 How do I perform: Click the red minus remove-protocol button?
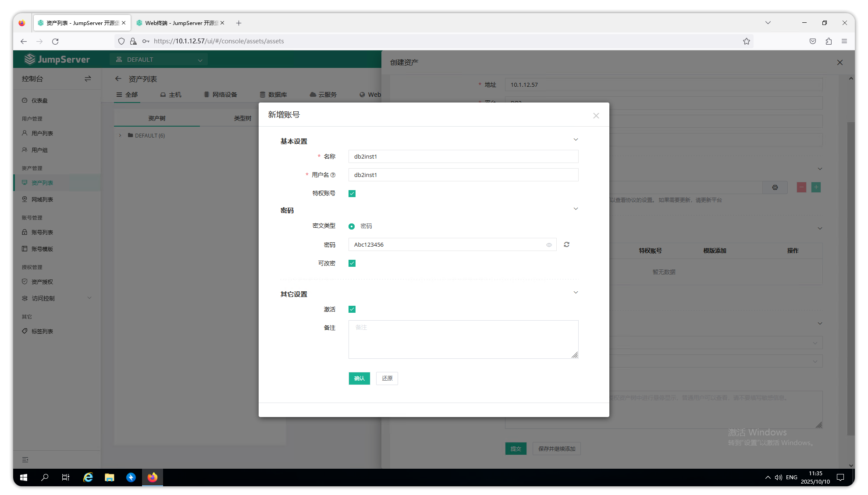click(x=801, y=187)
